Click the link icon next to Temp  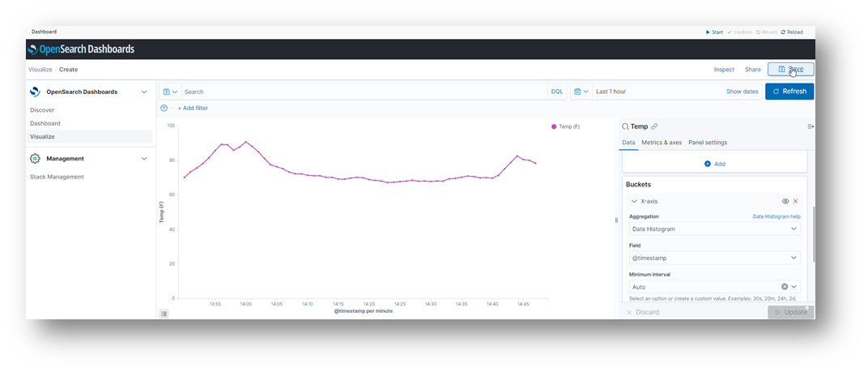pos(654,126)
